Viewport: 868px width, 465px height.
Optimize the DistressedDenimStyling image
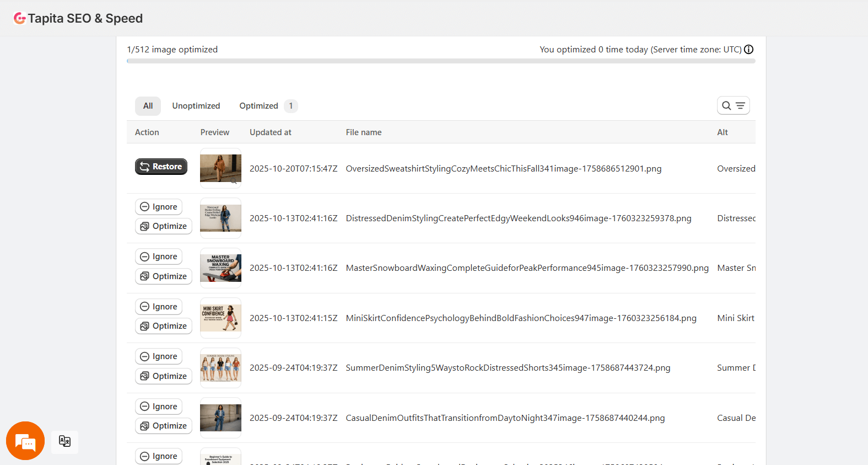click(163, 226)
